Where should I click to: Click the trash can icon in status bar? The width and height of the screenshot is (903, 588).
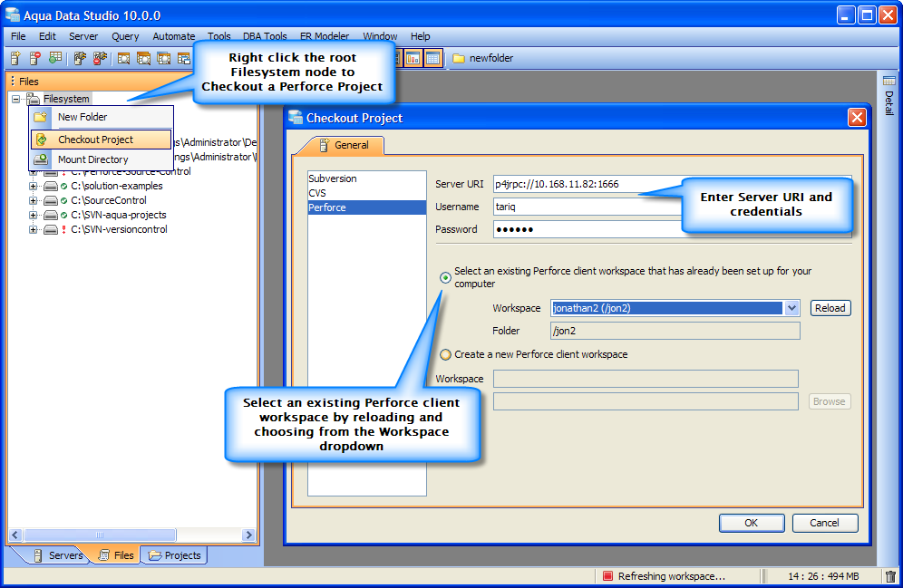890,576
